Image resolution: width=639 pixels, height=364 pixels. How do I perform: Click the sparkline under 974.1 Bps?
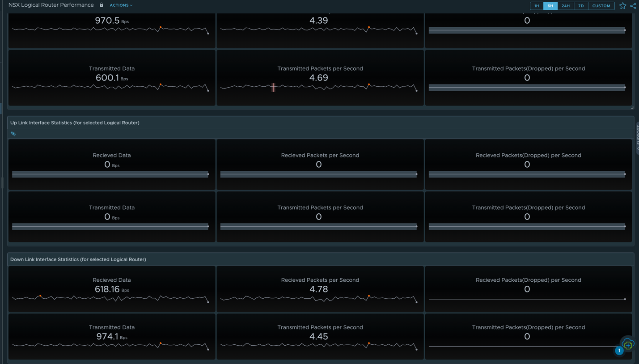point(110,346)
